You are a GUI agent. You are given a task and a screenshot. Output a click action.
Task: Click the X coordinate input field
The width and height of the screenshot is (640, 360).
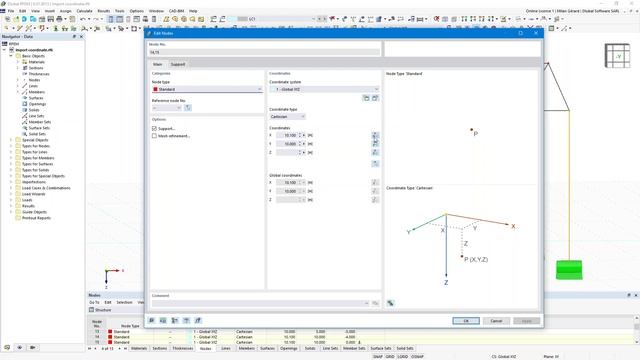coord(287,135)
